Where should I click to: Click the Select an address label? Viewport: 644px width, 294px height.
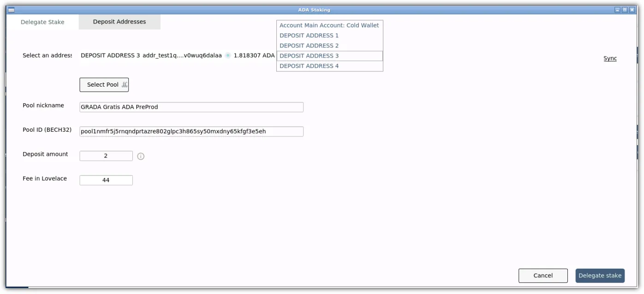(48, 55)
